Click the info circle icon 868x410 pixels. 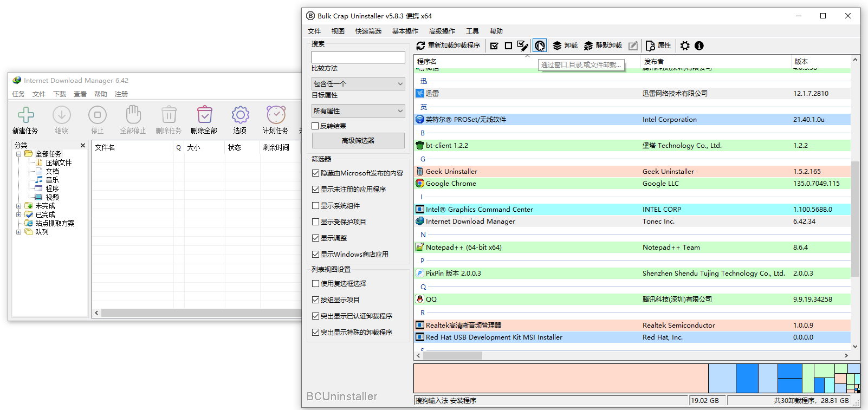699,45
